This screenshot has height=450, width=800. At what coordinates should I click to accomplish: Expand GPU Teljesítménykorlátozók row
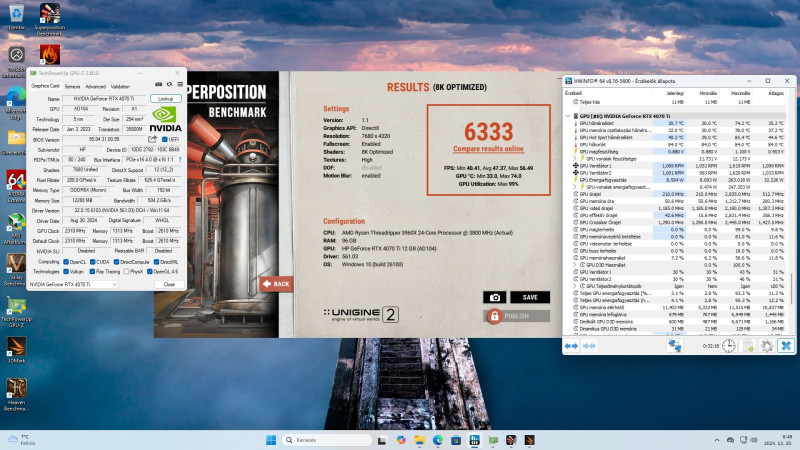pyautogui.click(x=575, y=286)
